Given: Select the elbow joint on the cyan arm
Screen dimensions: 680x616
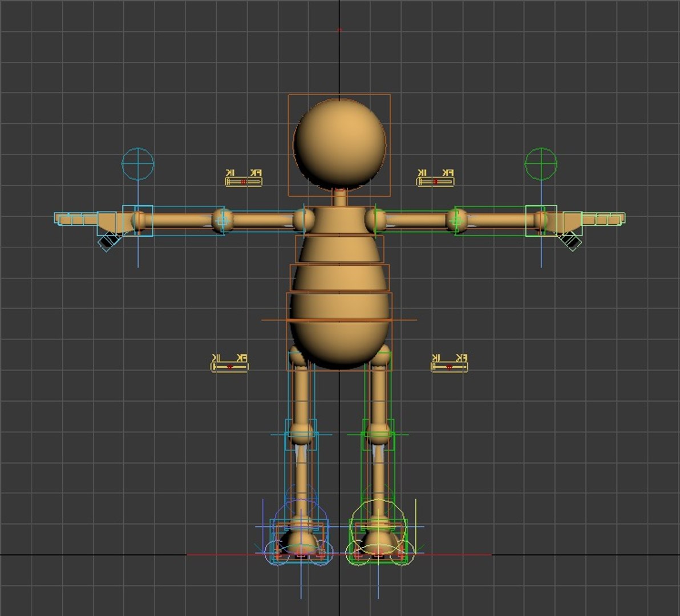Looking at the screenshot, I should [222, 220].
